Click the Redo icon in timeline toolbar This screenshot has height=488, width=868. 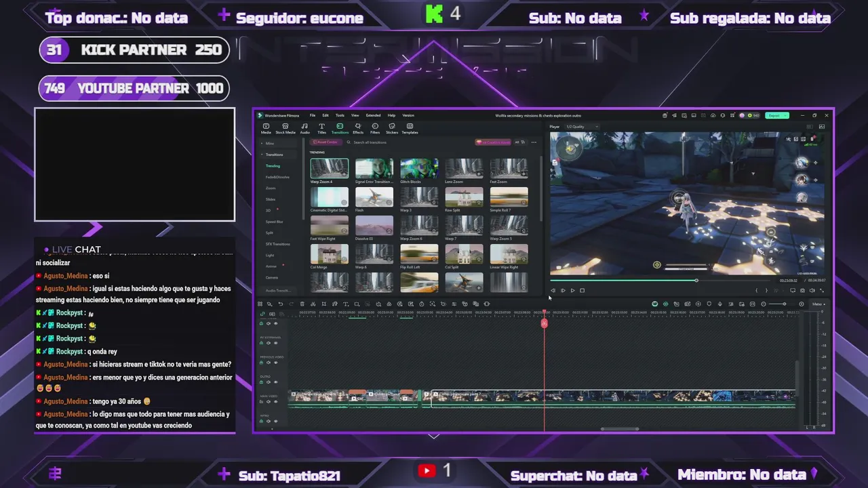[x=291, y=304]
